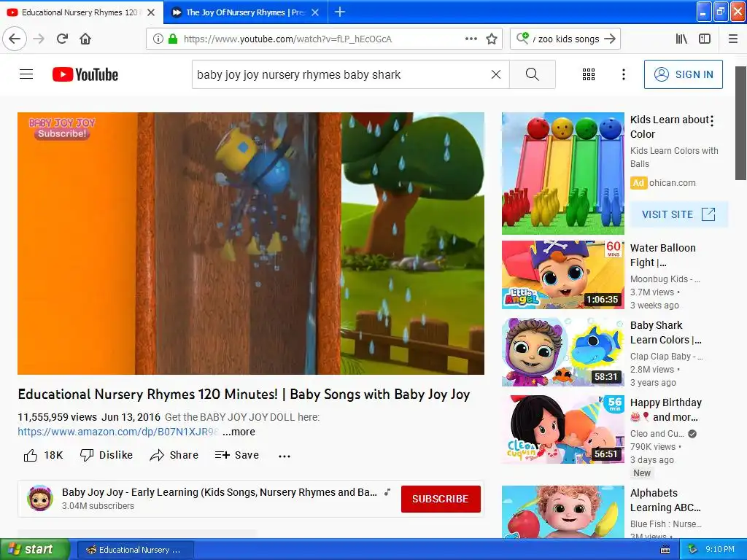
Task: Click the Happy Birthday and more title
Action: (665, 410)
